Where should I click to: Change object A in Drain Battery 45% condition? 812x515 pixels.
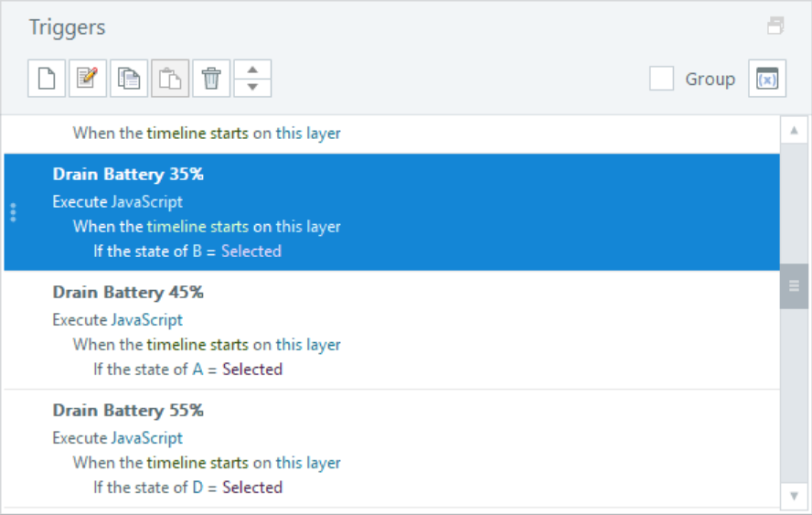point(197,370)
